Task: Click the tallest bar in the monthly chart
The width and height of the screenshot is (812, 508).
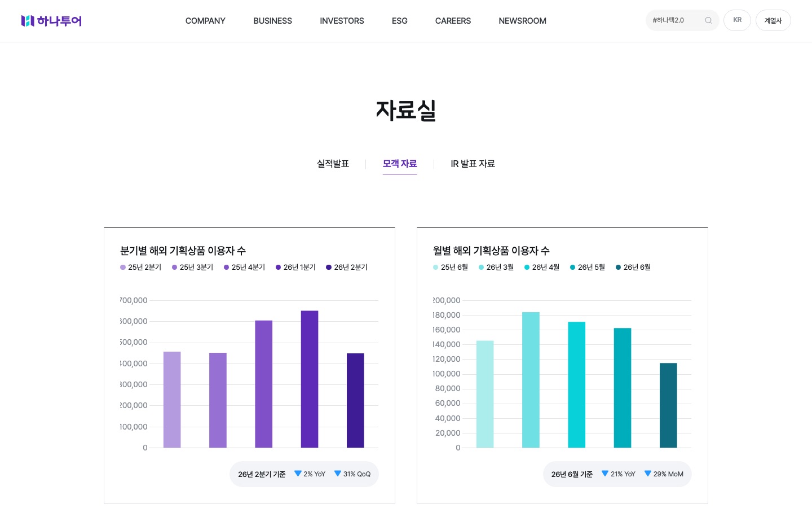Action: pyautogui.click(x=531, y=380)
